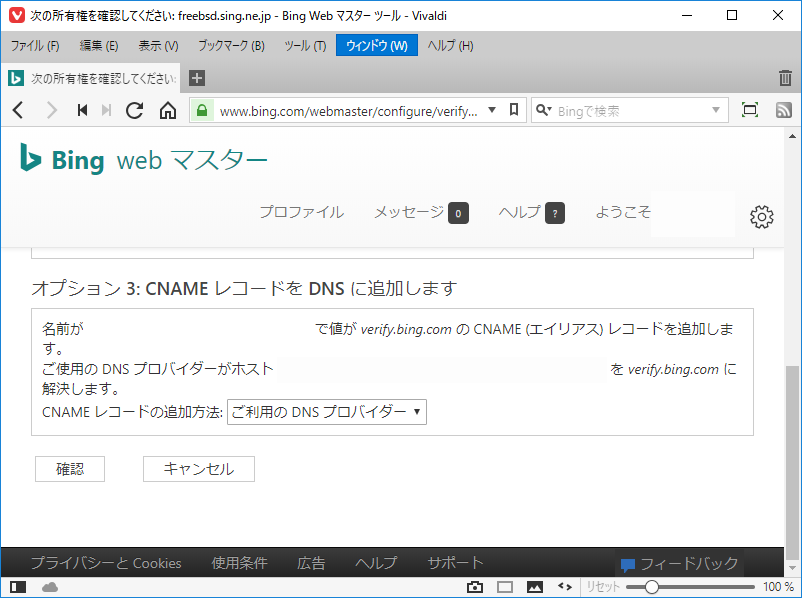Image resolution: width=802 pixels, height=598 pixels.
Task: Open the 使用条件 footer link
Action: [239, 563]
